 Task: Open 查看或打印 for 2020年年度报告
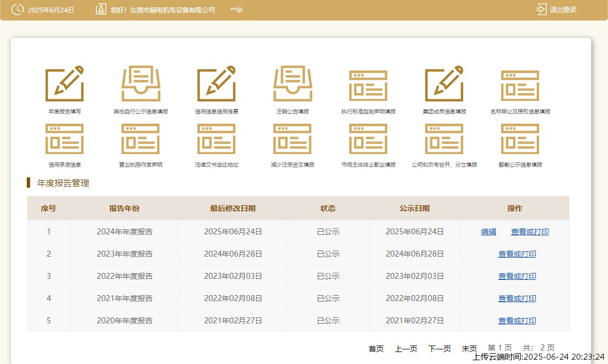517,321
